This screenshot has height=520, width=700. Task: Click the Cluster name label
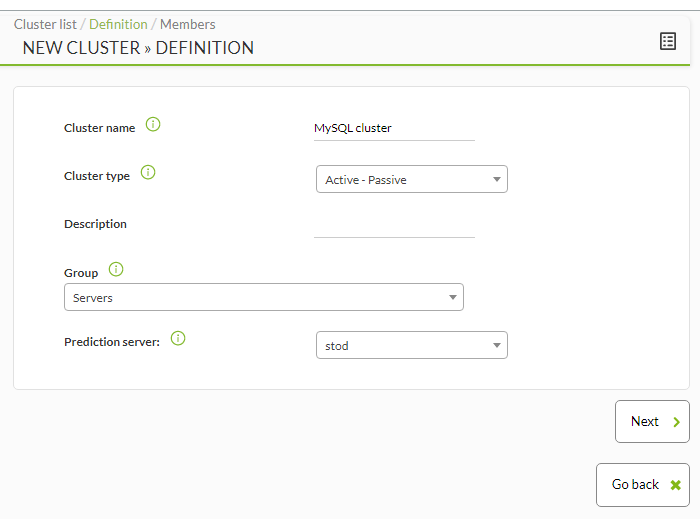click(x=100, y=128)
